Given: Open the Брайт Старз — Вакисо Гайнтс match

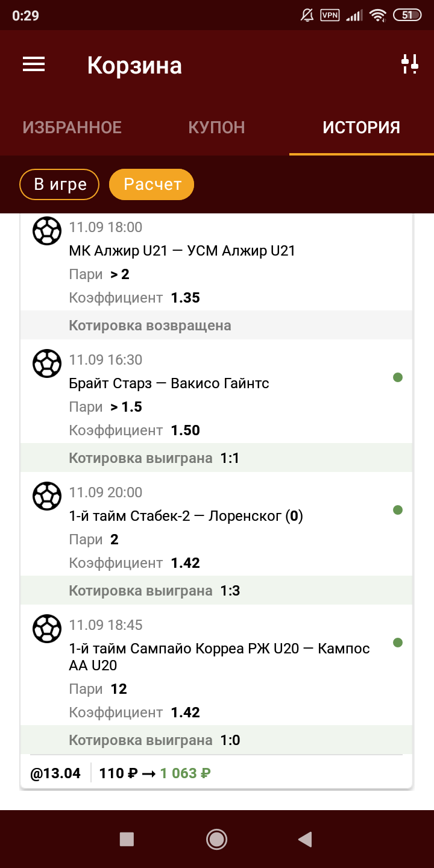Looking at the screenshot, I should [169, 383].
